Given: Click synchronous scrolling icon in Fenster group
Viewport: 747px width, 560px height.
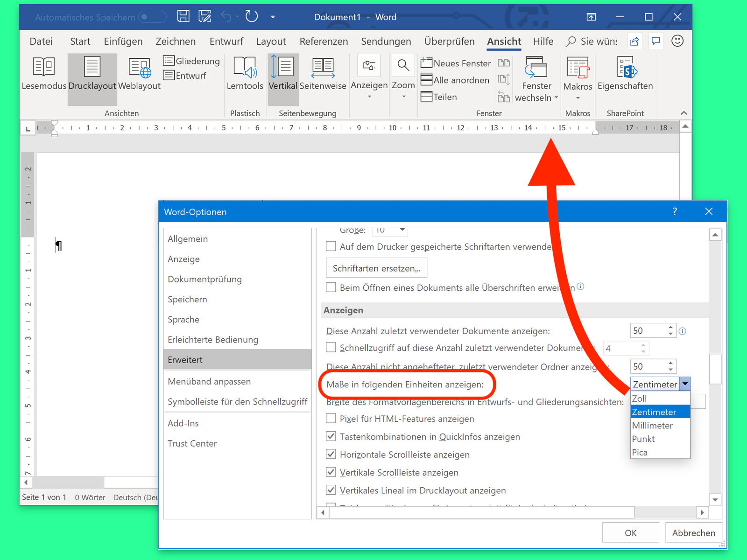Looking at the screenshot, I should 504,79.
